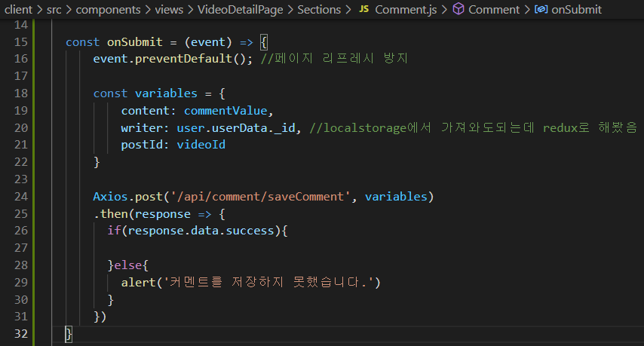Click the JS file icon before Comment.js

tap(364, 9)
